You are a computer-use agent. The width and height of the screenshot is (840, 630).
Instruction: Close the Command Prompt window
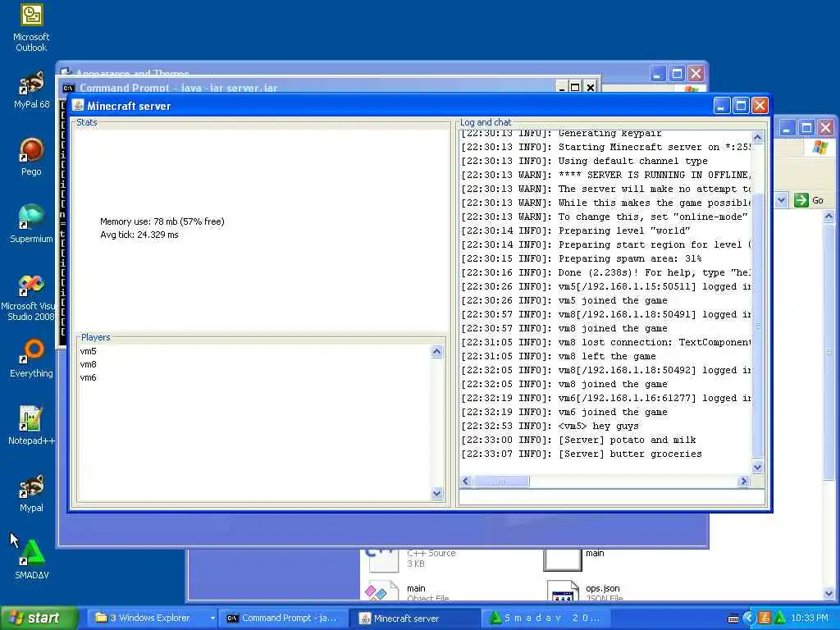point(591,87)
